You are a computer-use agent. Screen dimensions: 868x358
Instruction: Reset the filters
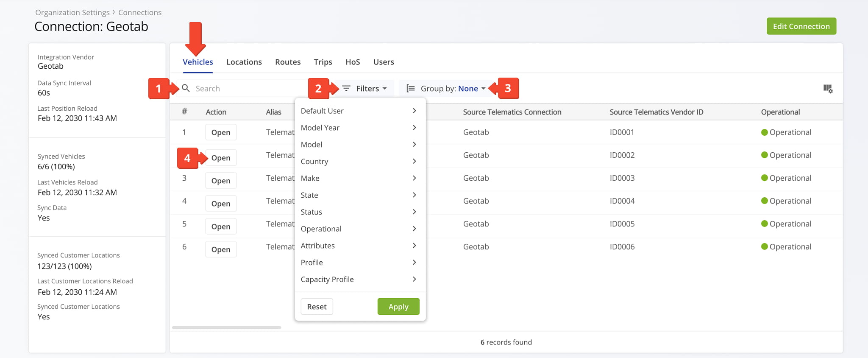coord(317,307)
